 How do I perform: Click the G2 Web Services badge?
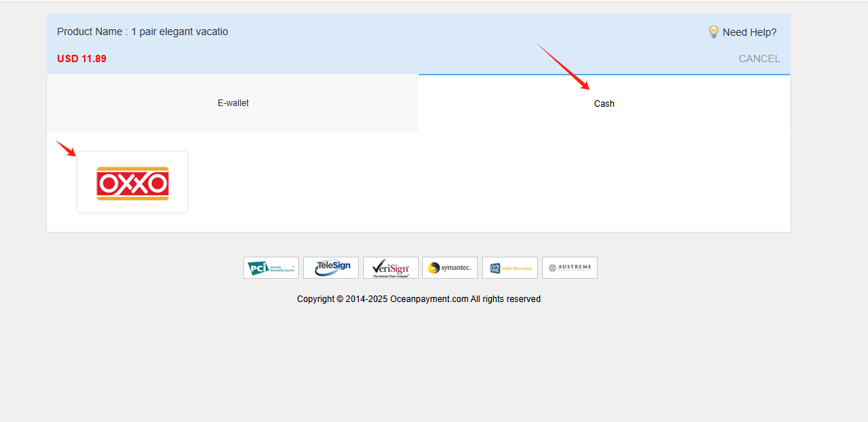[x=510, y=268]
